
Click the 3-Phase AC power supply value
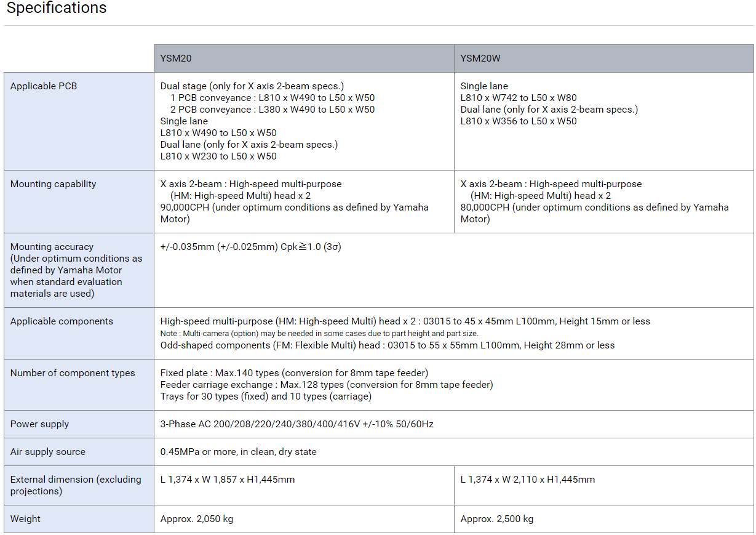297,424
